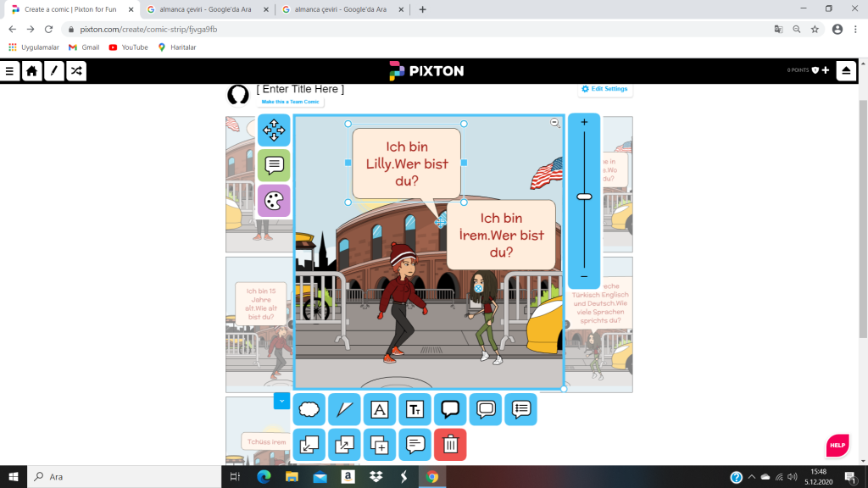
Task: Click the bubble tail pointer tool
Action: pyautogui.click(x=344, y=409)
